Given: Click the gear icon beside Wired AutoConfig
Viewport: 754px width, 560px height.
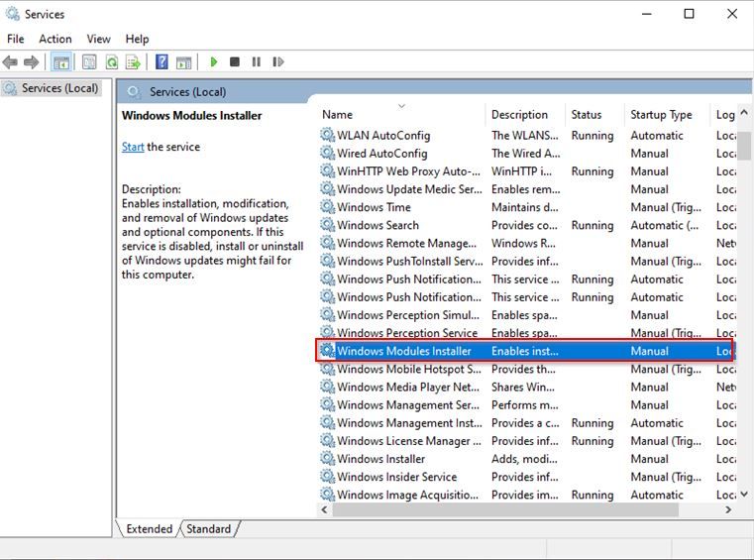Looking at the screenshot, I should [x=328, y=153].
